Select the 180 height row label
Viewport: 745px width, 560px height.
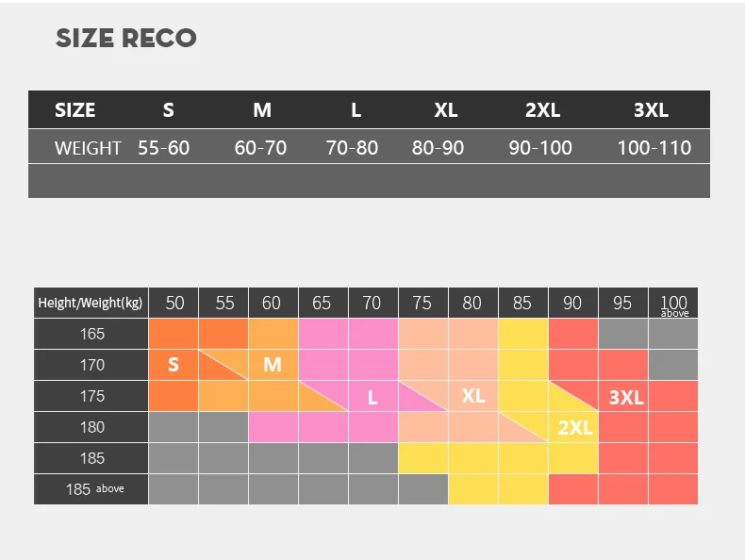click(x=92, y=427)
